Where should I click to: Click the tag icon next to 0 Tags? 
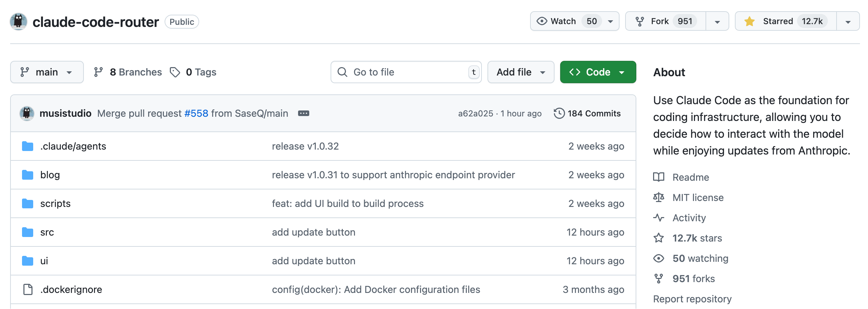pos(175,72)
